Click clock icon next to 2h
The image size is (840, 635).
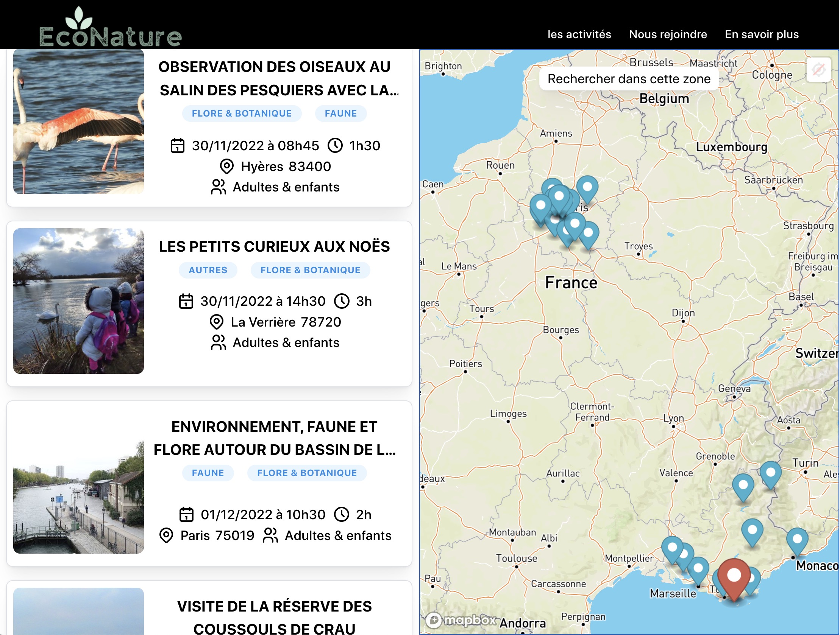click(341, 515)
